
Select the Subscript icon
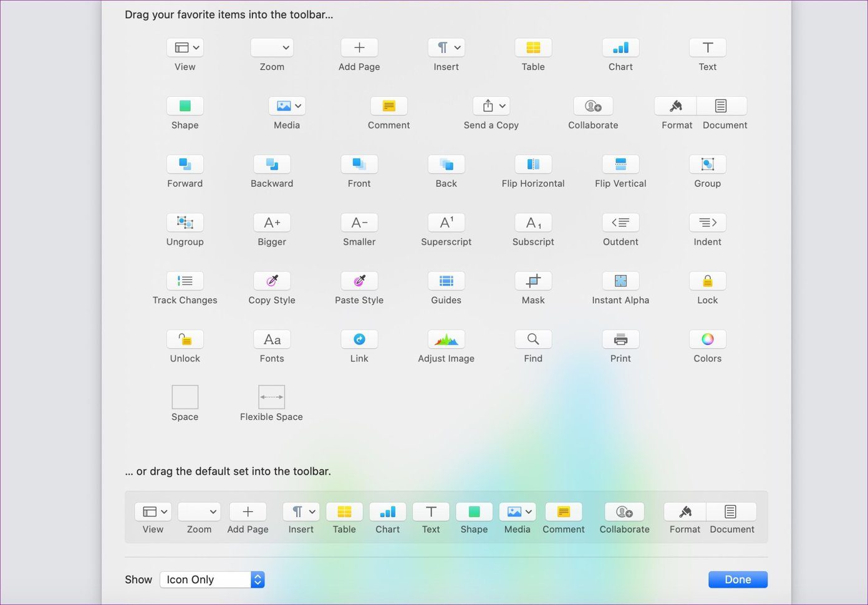point(533,223)
